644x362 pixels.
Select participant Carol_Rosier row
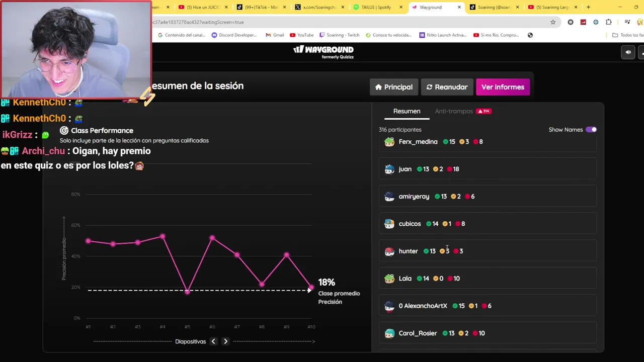(488, 333)
